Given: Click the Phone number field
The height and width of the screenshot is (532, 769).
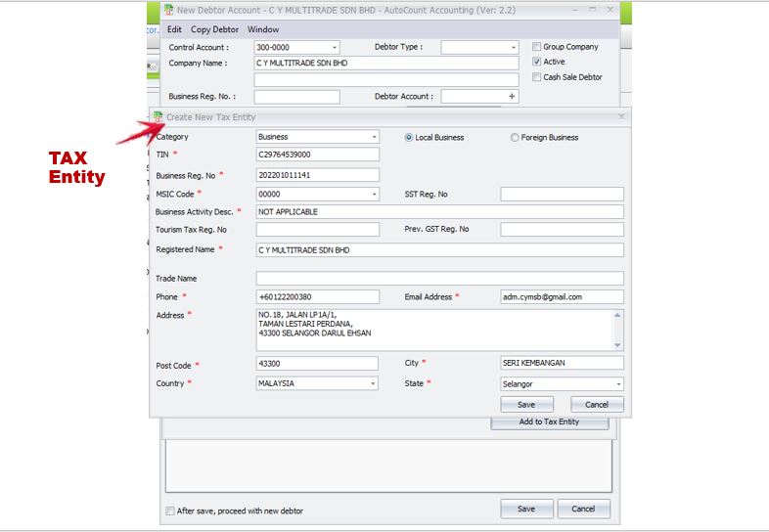Looking at the screenshot, I should (x=318, y=296).
